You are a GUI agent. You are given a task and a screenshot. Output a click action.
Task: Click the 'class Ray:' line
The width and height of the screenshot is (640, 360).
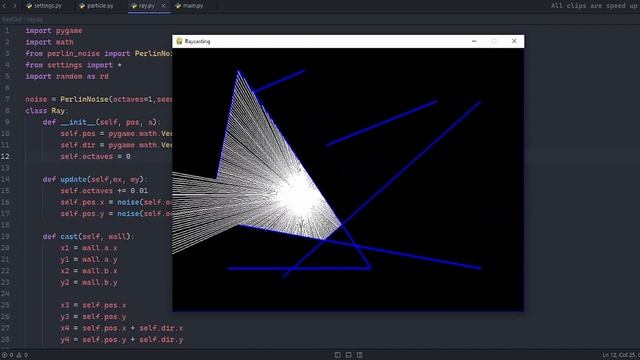click(x=47, y=111)
